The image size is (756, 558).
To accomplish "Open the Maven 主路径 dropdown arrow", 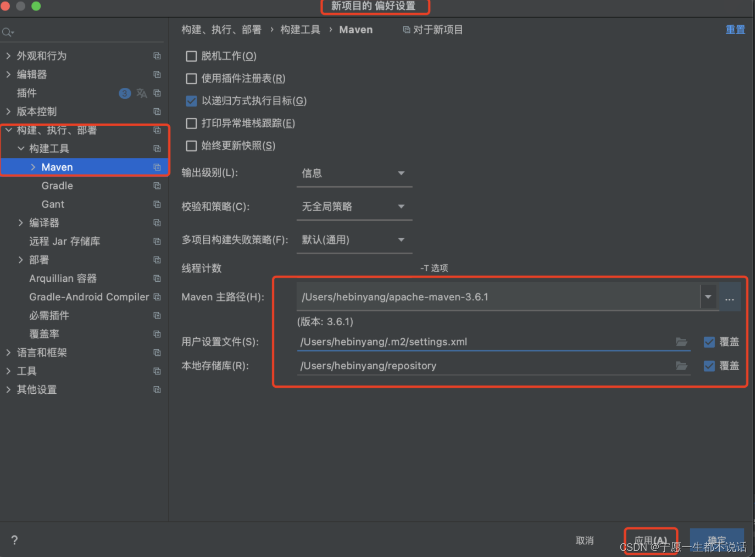I will (708, 297).
